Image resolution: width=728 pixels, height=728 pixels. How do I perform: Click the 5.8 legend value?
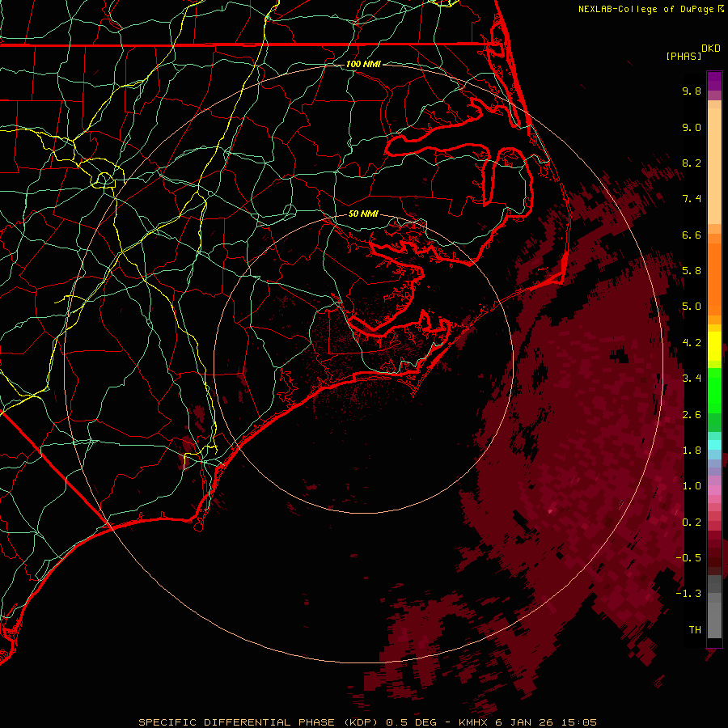(692, 271)
